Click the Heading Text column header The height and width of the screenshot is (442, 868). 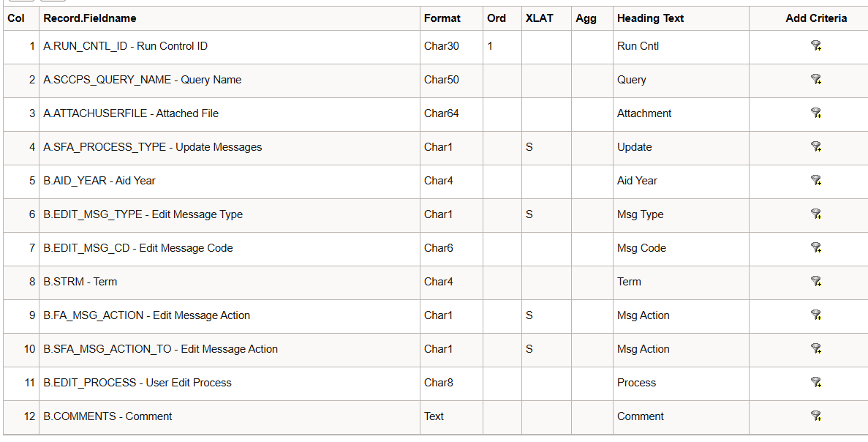(x=650, y=18)
